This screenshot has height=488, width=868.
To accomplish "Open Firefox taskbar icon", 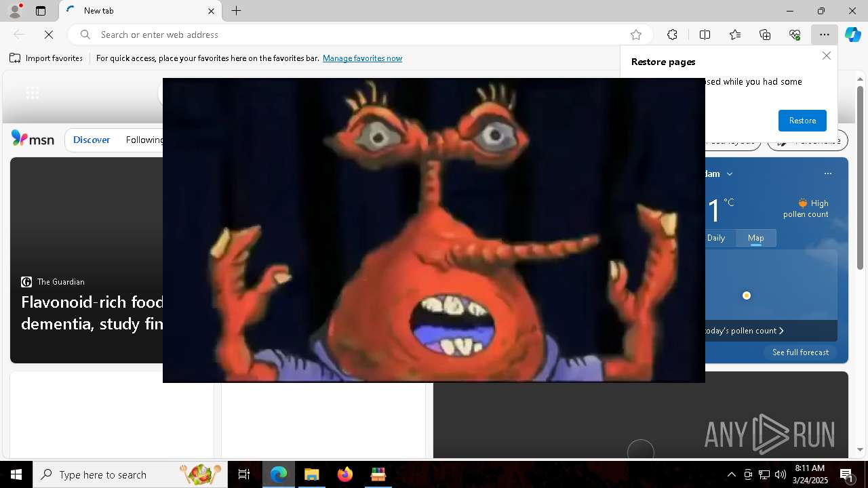I will pyautogui.click(x=345, y=474).
